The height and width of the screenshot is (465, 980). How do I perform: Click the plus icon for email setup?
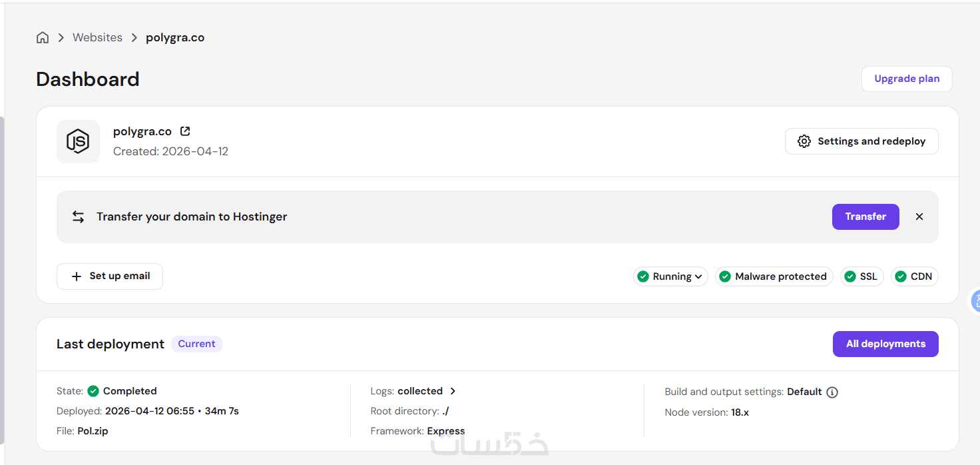[x=77, y=276]
